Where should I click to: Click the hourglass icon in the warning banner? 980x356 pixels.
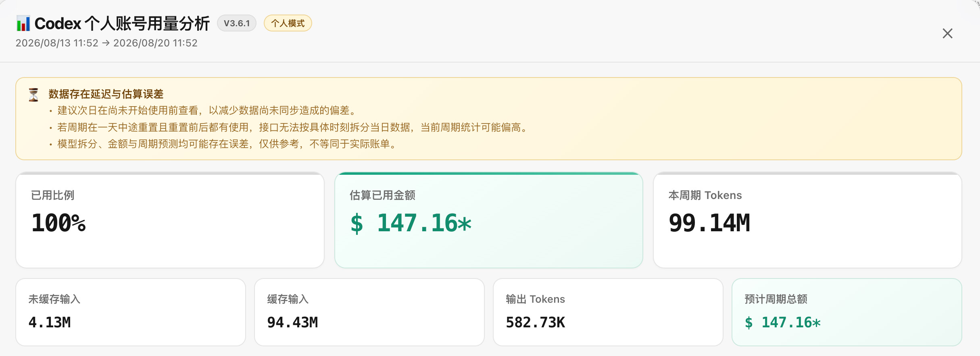point(33,95)
